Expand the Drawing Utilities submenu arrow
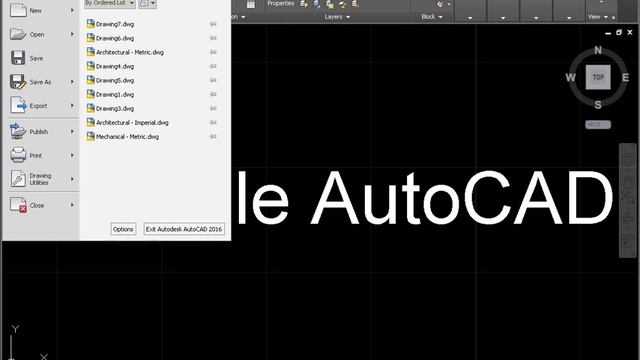 coord(72,179)
